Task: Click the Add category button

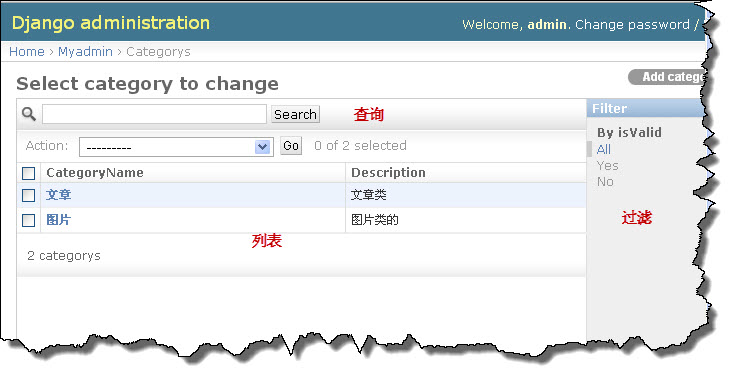Action: pos(667,77)
